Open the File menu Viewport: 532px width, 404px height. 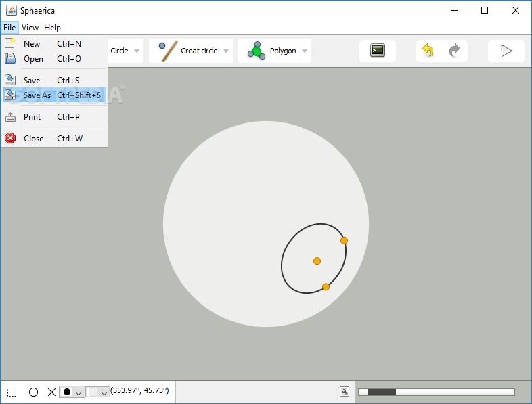click(x=9, y=28)
